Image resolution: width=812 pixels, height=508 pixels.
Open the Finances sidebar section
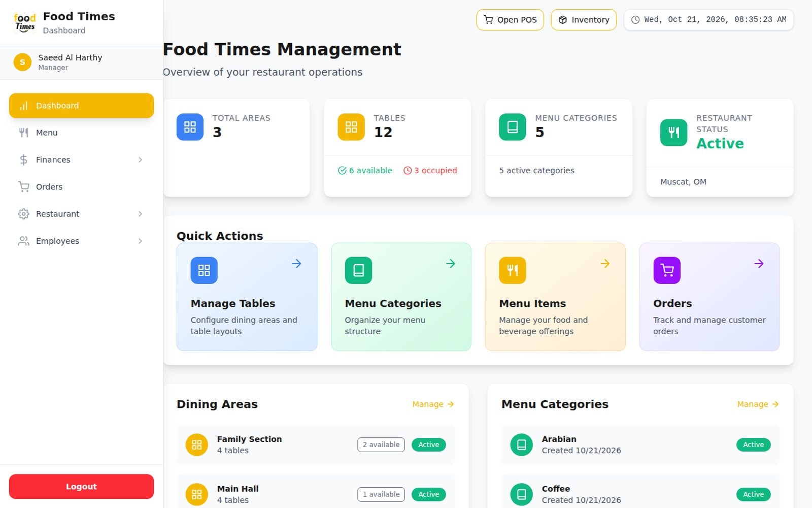point(81,160)
